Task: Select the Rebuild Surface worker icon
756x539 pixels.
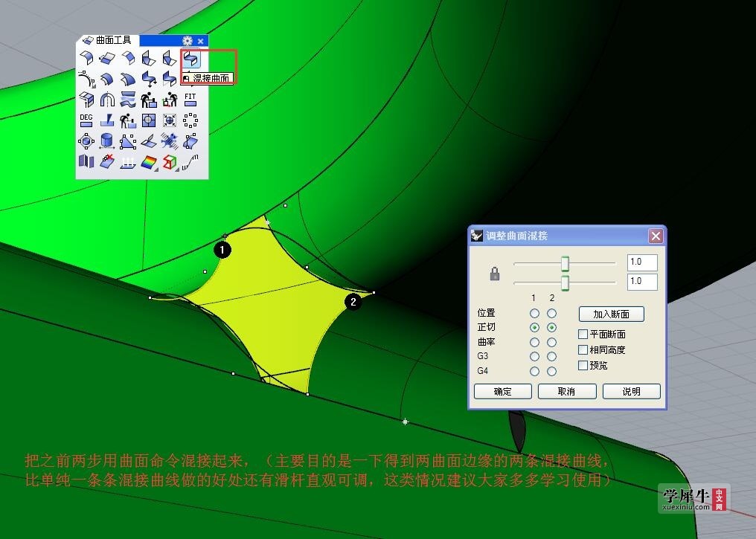Action: [149, 100]
